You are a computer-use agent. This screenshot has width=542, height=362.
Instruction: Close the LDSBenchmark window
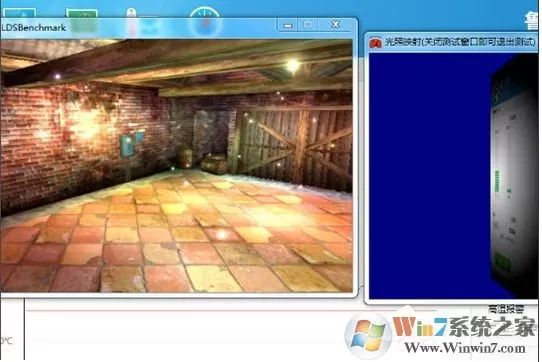coord(336,25)
